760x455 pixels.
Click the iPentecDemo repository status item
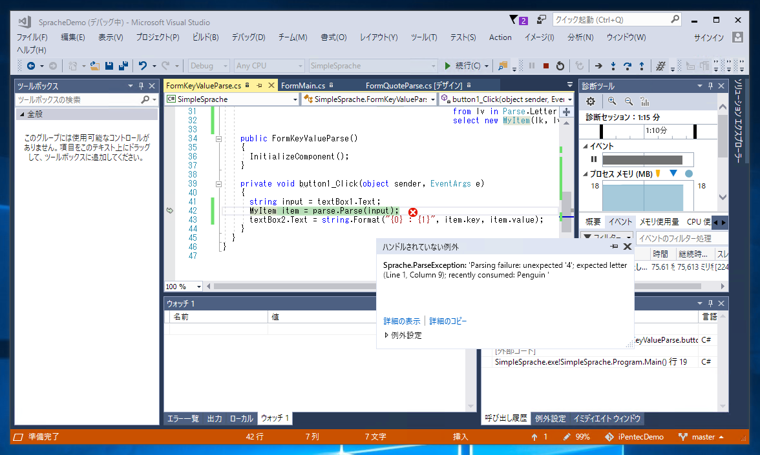(634, 437)
